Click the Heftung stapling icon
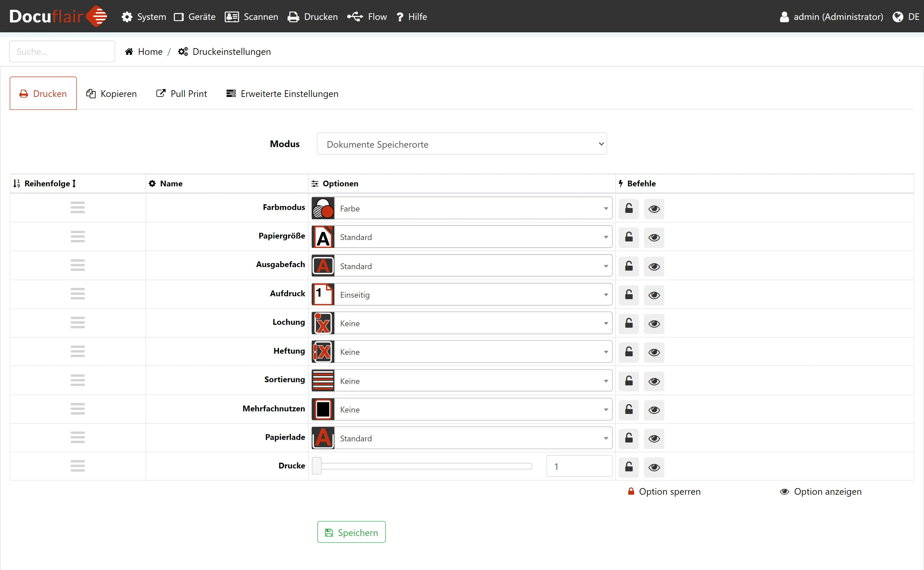Image resolution: width=924 pixels, height=570 pixels. click(323, 352)
